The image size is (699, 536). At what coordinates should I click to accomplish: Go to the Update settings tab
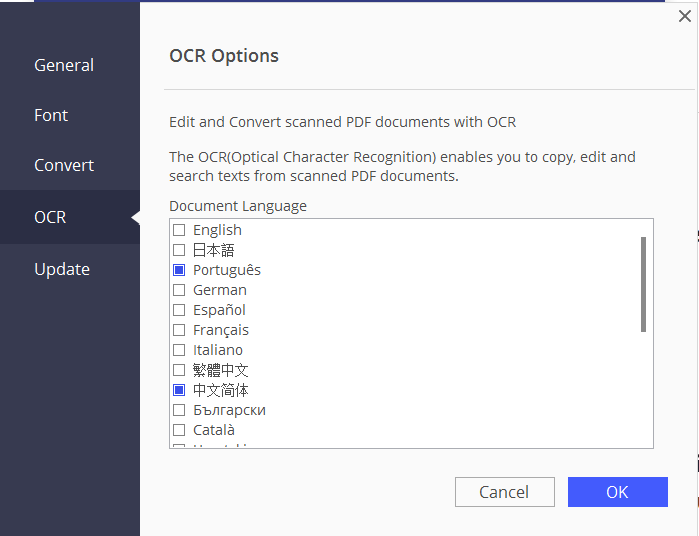pos(62,269)
